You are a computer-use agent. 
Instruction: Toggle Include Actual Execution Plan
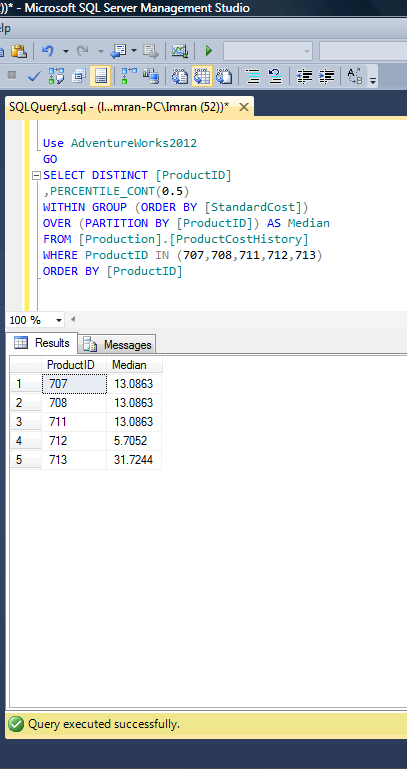(129, 76)
